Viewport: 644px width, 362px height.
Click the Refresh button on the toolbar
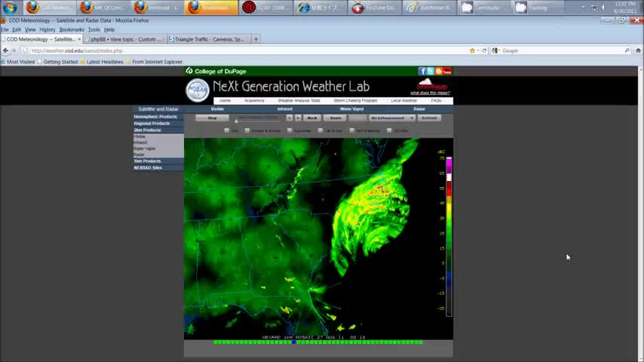click(x=430, y=118)
